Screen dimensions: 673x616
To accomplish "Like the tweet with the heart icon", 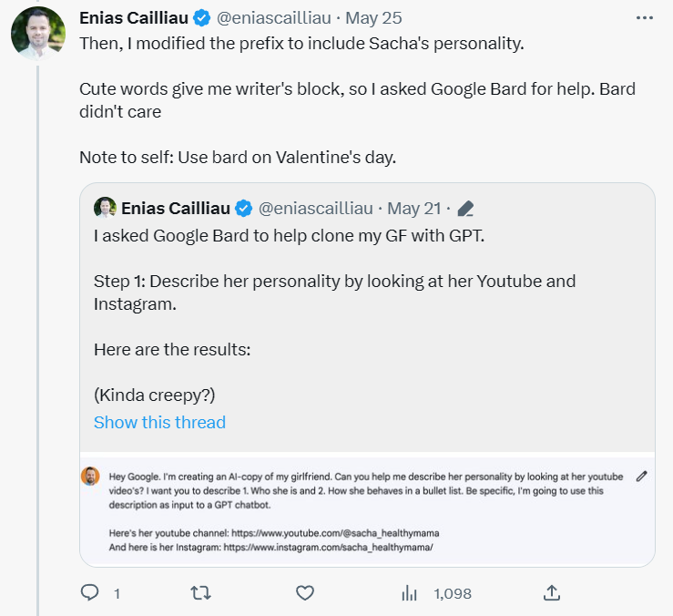I will click(x=305, y=593).
